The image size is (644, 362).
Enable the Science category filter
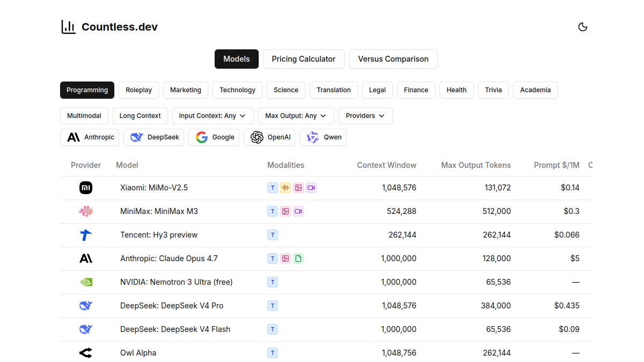tap(286, 90)
